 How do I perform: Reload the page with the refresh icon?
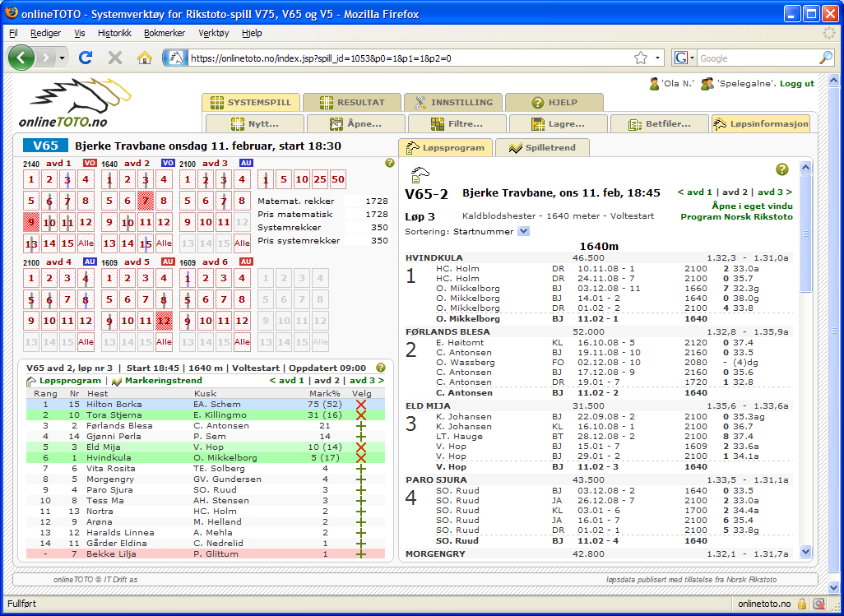point(86,58)
